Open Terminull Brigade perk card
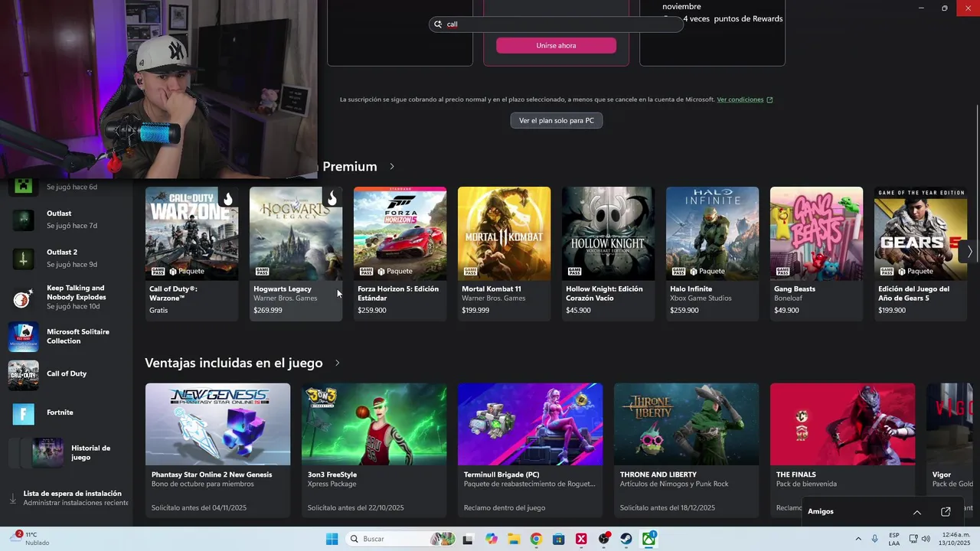 [531, 450]
